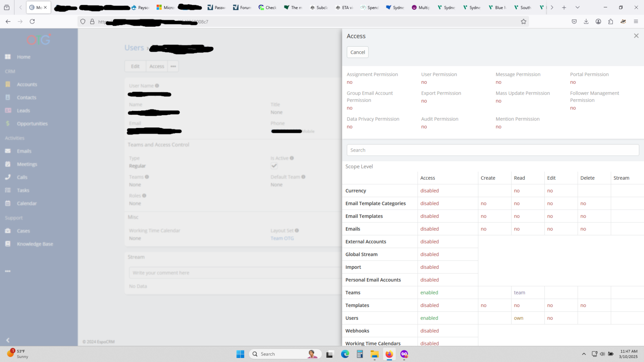Open Knowledge Base in the sidebar
This screenshot has height=362, width=644.
[x=35, y=244]
